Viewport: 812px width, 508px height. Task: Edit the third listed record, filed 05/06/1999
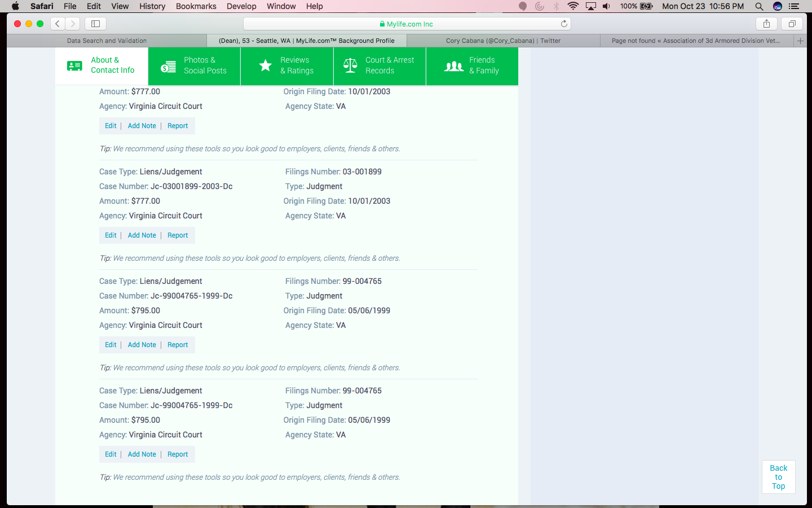click(111, 345)
